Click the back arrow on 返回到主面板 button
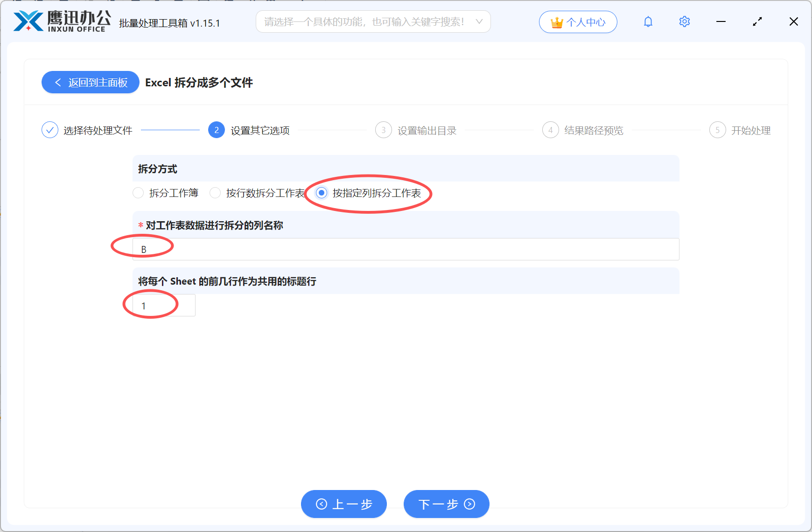This screenshot has width=812, height=532. tap(58, 82)
